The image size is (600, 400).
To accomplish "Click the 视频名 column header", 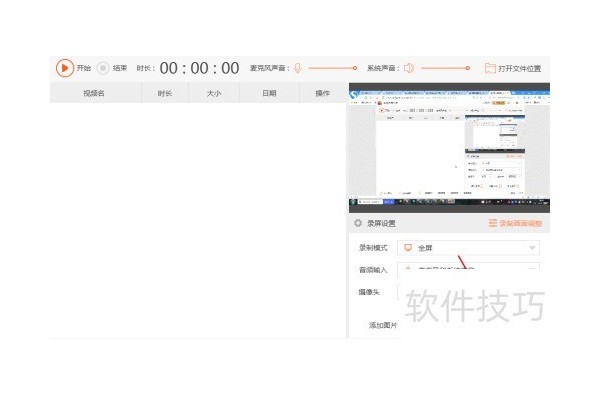I will click(x=94, y=93).
